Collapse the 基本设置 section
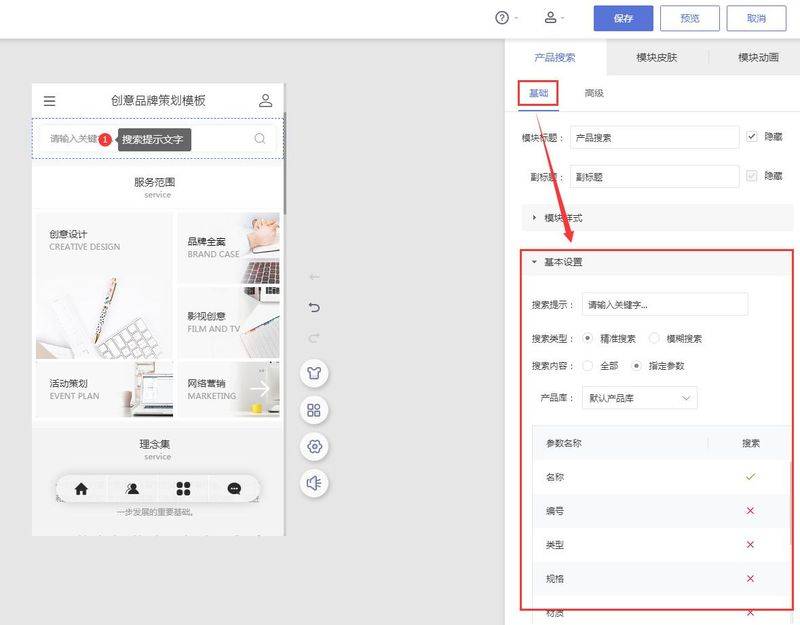The height and width of the screenshot is (625, 800). [x=562, y=262]
